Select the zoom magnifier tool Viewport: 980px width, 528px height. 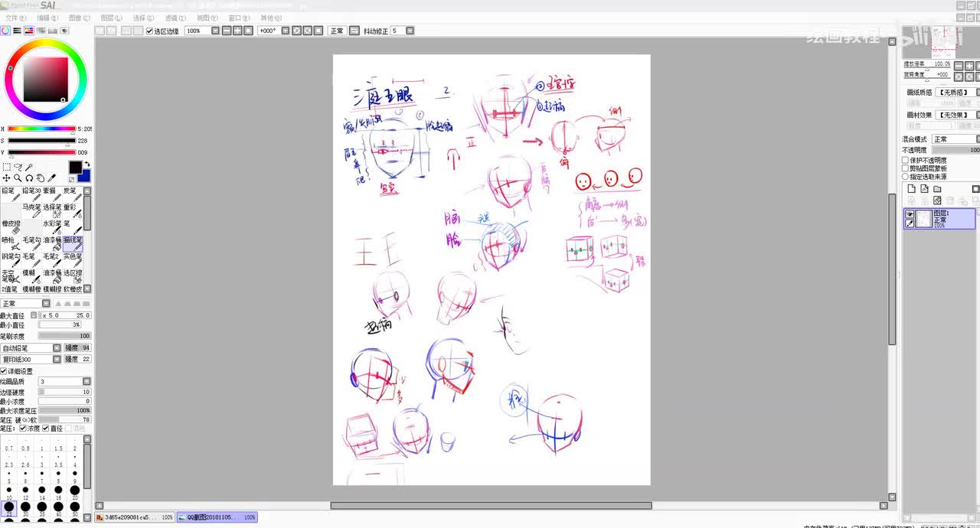tap(18, 178)
